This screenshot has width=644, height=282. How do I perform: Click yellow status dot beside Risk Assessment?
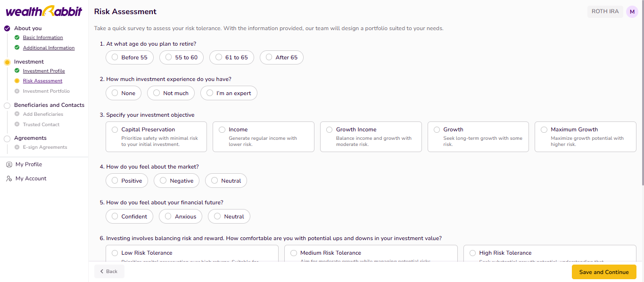point(17,81)
